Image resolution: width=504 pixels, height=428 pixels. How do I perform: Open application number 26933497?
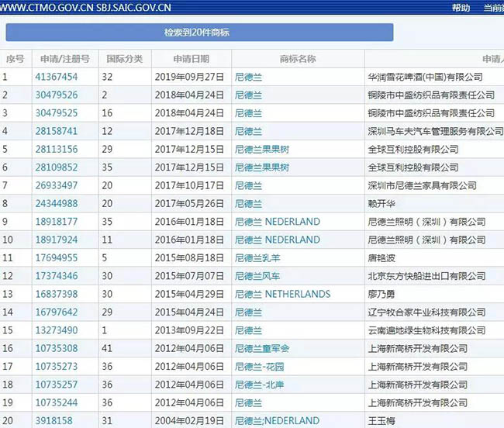tap(57, 185)
